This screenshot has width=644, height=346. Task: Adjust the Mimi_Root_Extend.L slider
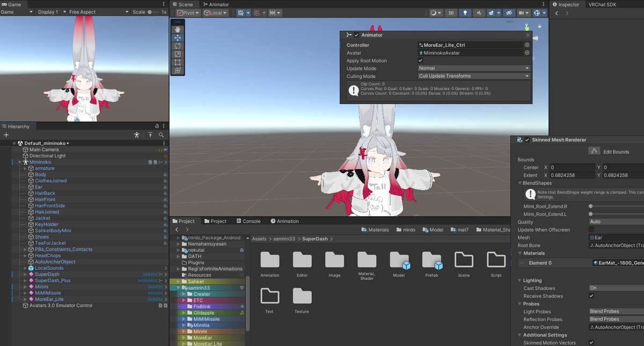[616, 214]
